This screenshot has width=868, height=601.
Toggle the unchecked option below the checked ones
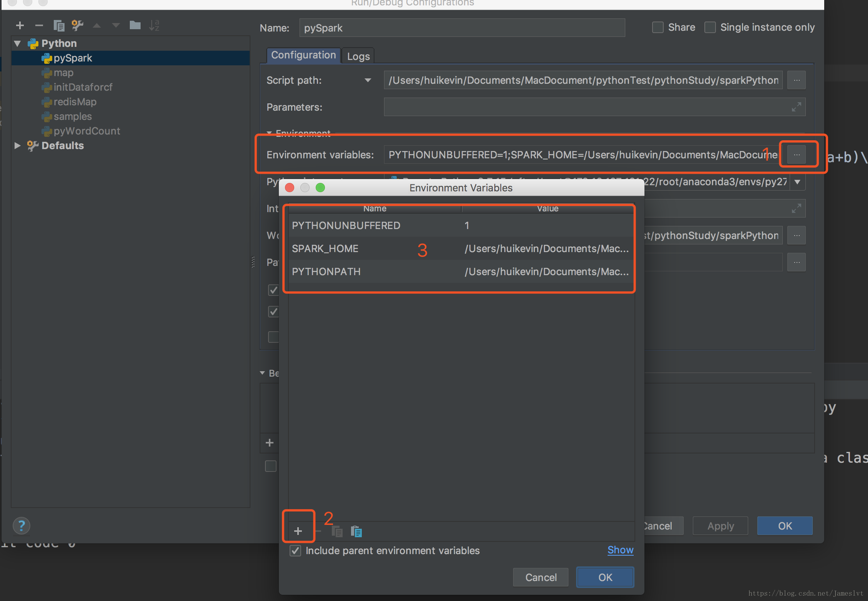click(x=273, y=337)
